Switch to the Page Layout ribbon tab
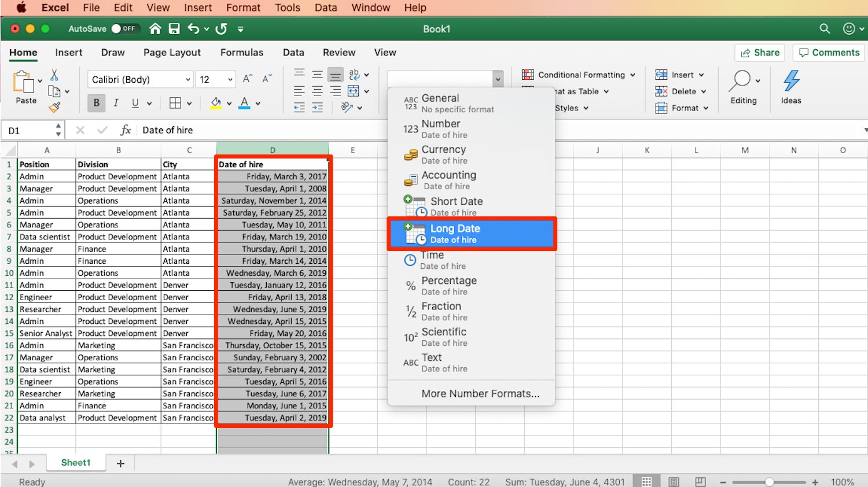 click(172, 53)
